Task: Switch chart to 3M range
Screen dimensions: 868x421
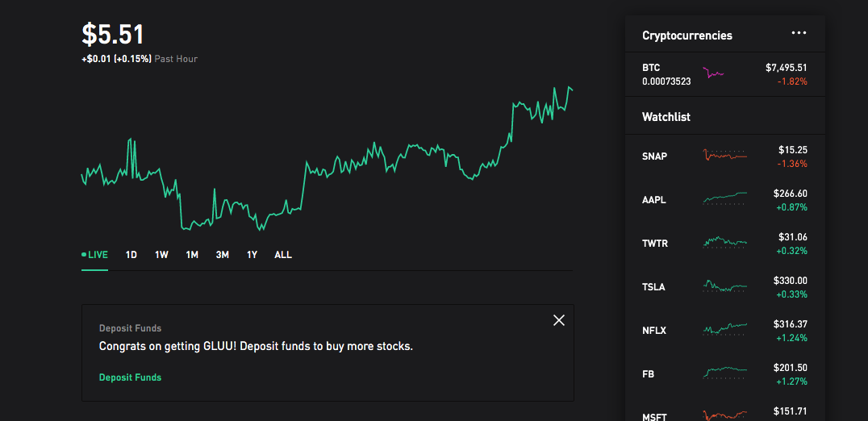Action: (x=223, y=255)
